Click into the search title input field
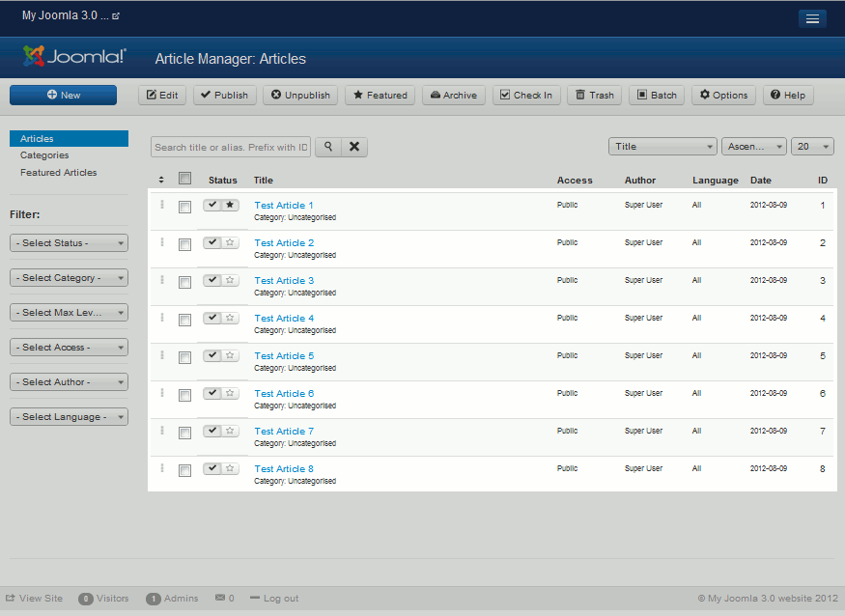 [x=231, y=147]
